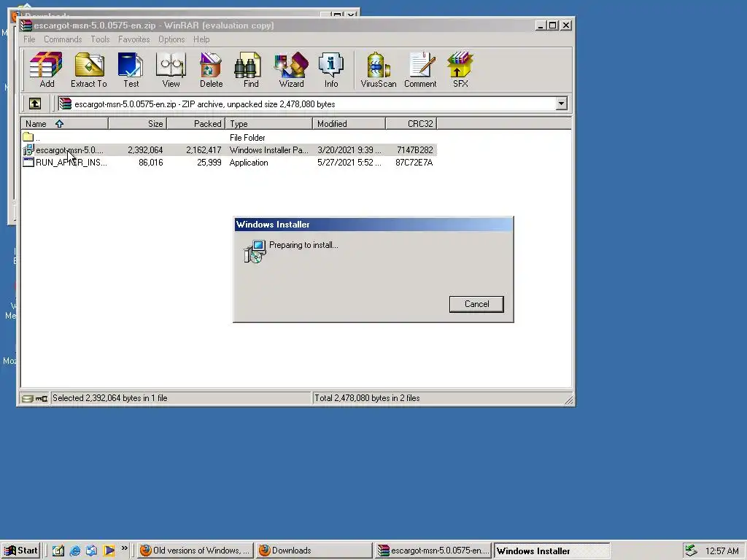This screenshot has height=560, width=747.
Task: Switch to the Downloads taskbar button
Action: (x=314, y=551)
